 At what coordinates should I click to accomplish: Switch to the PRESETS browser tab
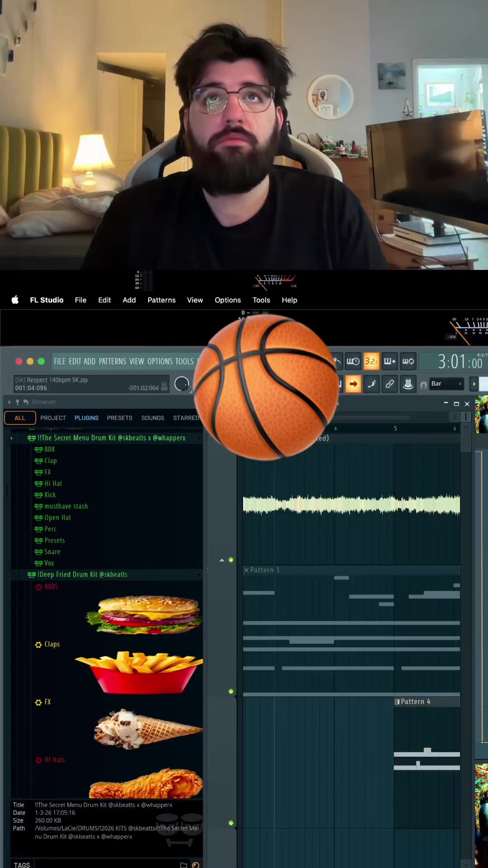(x=120, y=418)
